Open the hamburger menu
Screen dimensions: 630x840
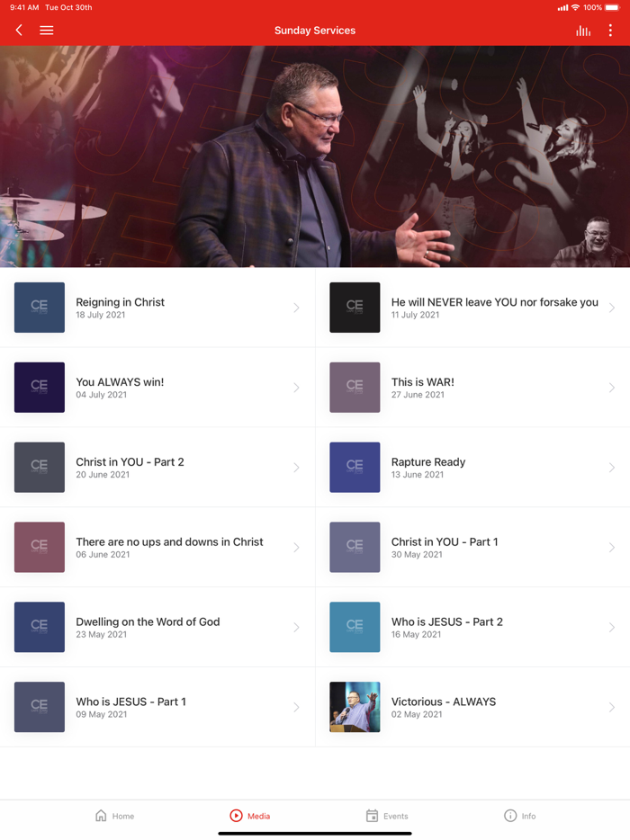coord(47,30)
